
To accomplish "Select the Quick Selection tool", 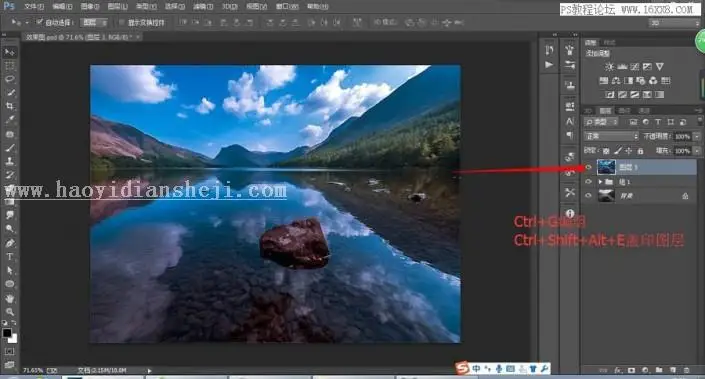I will point(9,93).
